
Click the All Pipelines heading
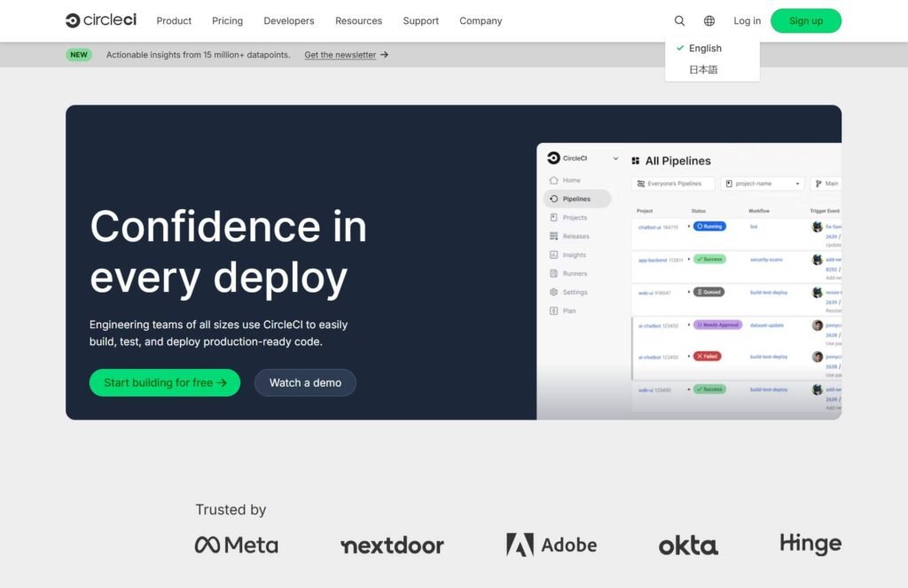click(678, 161)
